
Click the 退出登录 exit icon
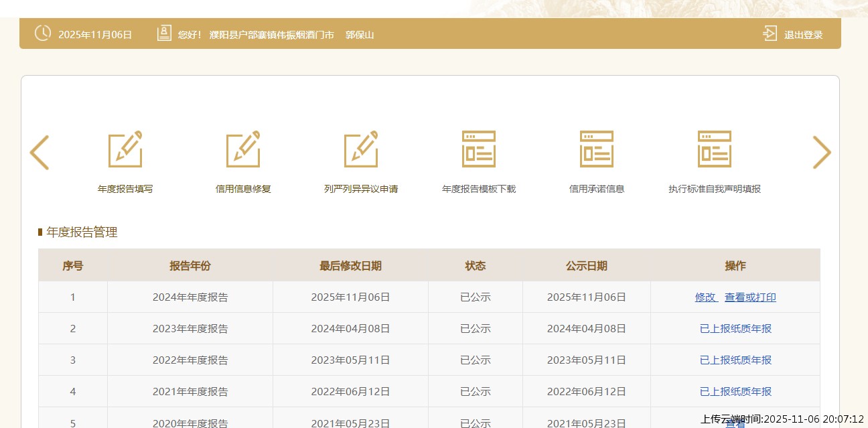pos(770,33)
